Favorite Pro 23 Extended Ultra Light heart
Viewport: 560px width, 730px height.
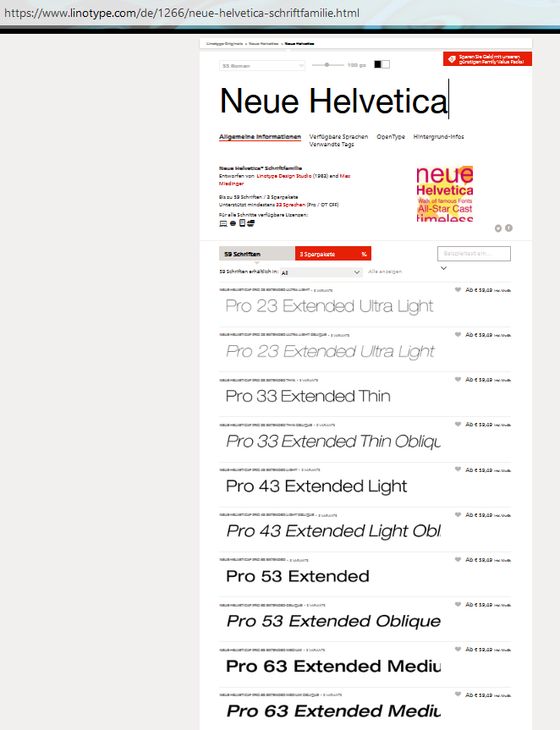[x=458, y=289]
